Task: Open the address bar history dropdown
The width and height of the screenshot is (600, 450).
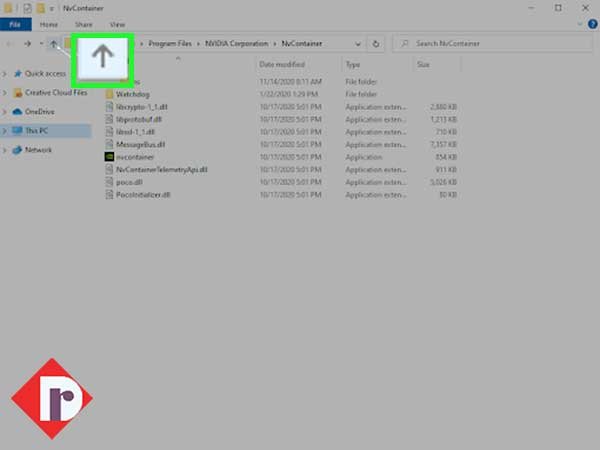Action: 358,44
